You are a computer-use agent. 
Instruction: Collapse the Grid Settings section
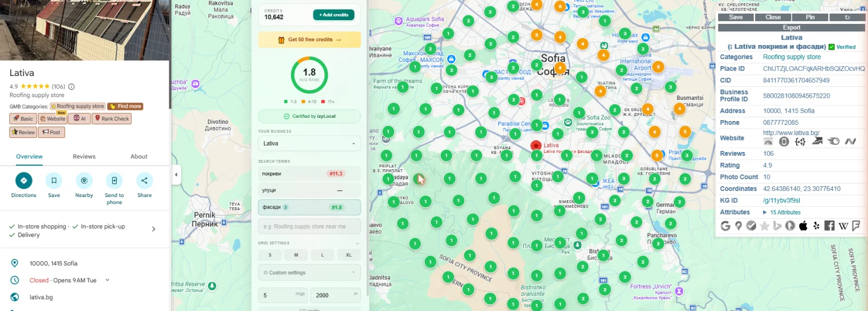358,243
